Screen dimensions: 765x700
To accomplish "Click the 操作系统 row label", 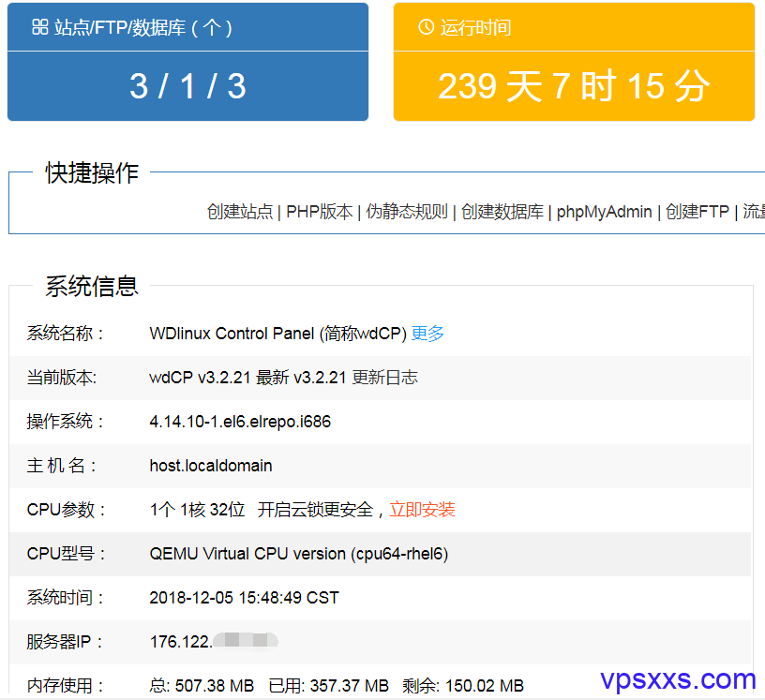I will tap(65, 422).
